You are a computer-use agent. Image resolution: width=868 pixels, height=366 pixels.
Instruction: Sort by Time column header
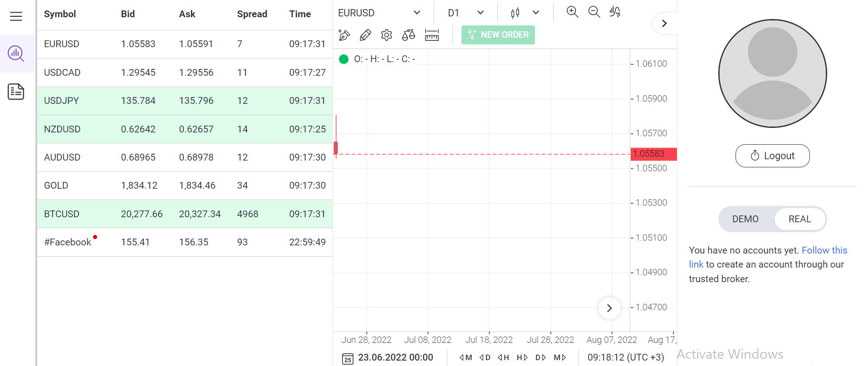(300, 14)
